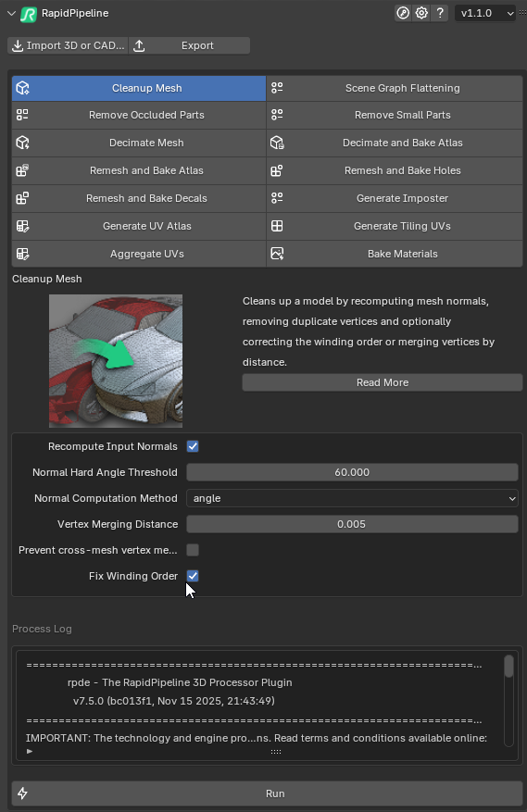This screenshot has height=812, width=527.
Task: Click the Generate Tiling UVs label
Action: [x=402, y=226]
